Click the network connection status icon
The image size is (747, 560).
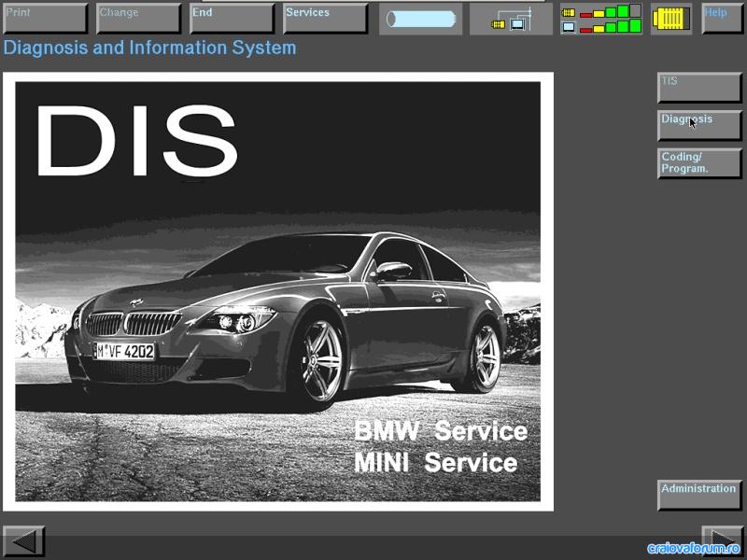511,19
